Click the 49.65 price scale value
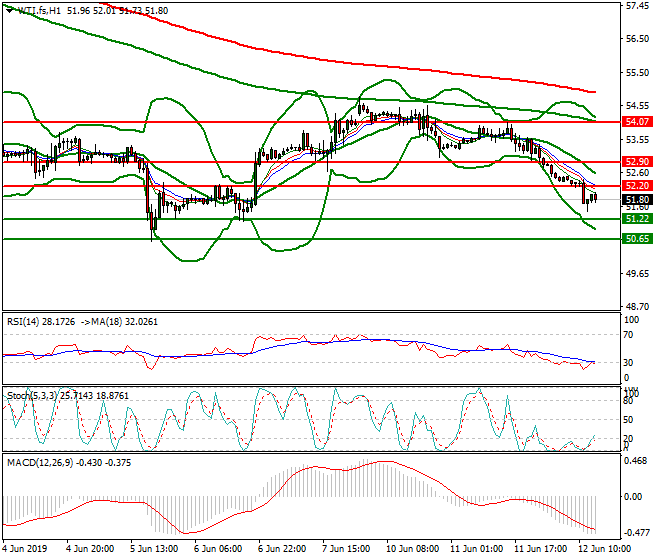This screenshot has height=560, width=660. click(x=637, y=274)
